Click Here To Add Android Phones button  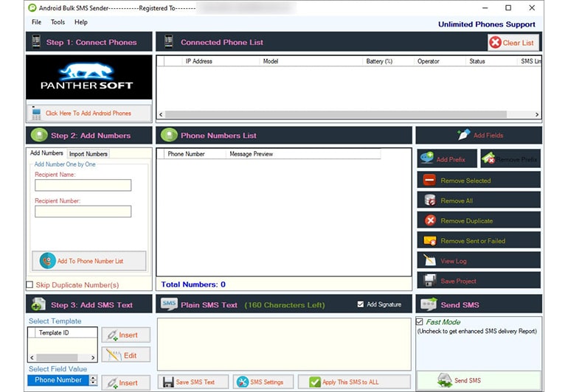click(89, 113)
